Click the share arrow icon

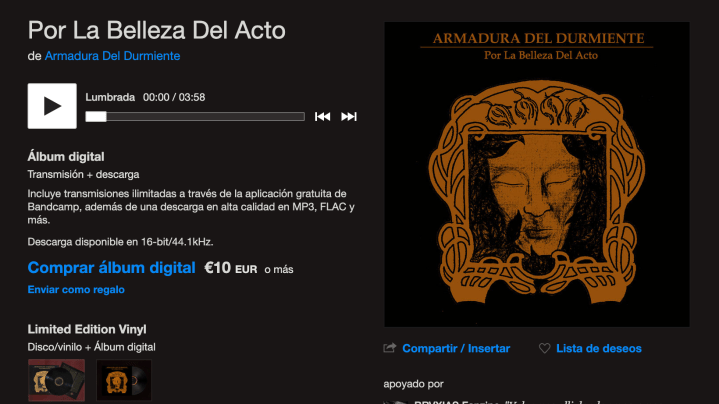(x=389, y=348)
